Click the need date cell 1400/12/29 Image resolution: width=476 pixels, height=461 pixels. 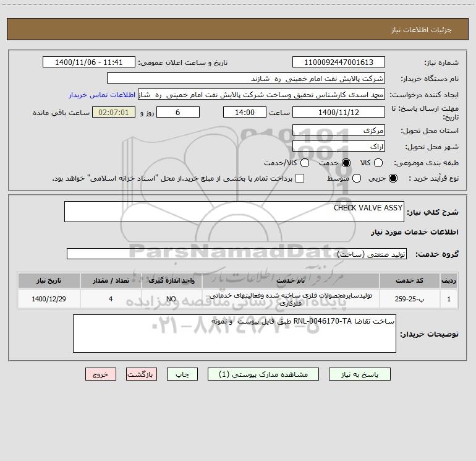pos(49,299)
